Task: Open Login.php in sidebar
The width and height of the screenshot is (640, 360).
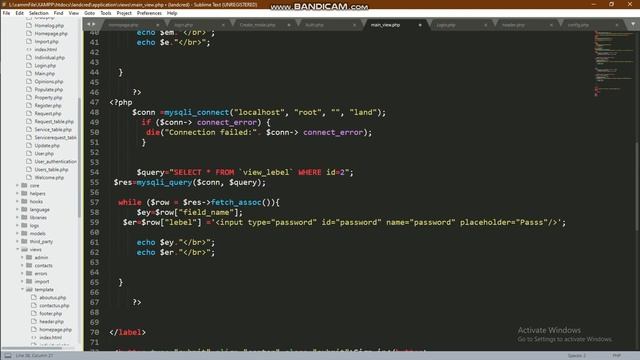Action: (x=45, y=65)
